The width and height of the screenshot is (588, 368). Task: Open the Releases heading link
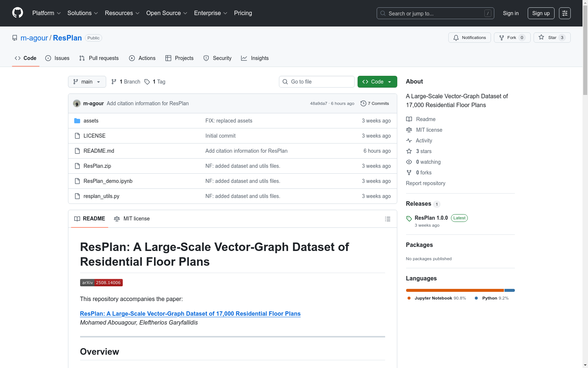tap(419, 204)
